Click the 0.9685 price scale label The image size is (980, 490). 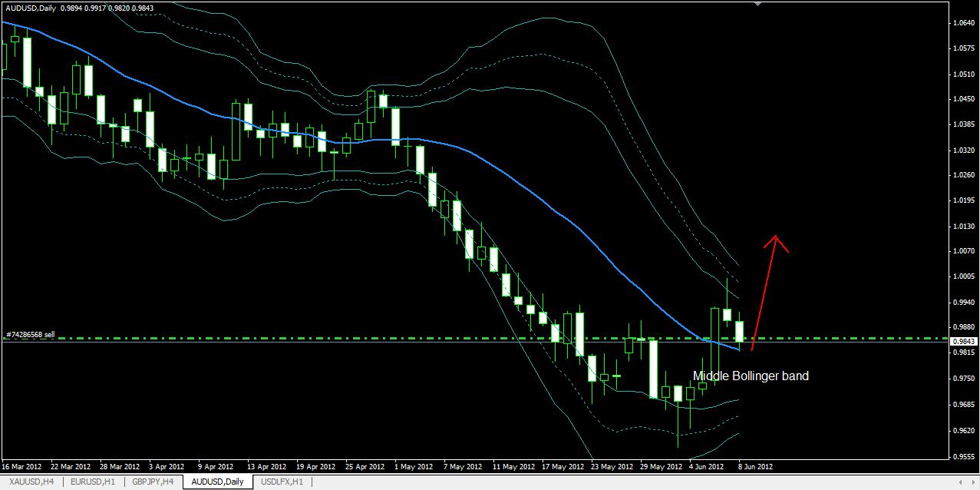pyautogui.click(x=962, y=403)
